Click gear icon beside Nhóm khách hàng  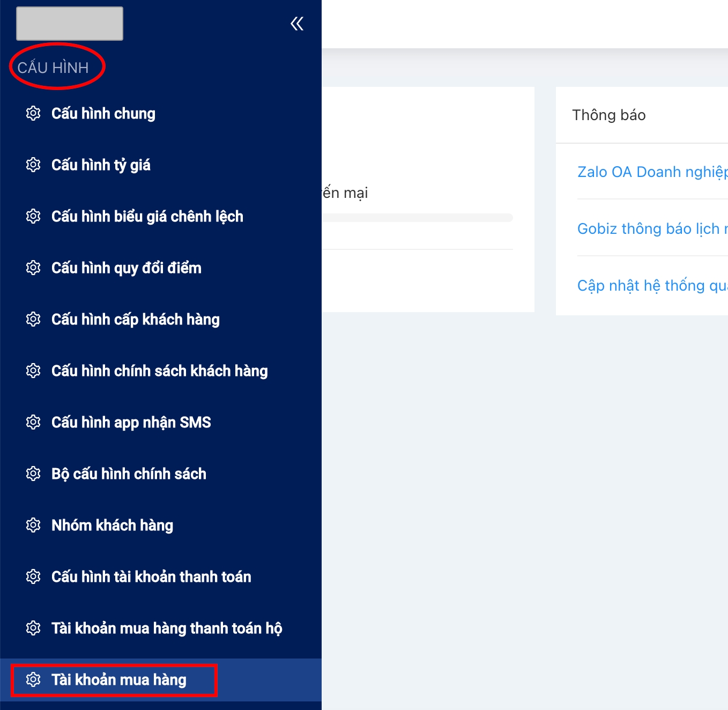(33, 525)
